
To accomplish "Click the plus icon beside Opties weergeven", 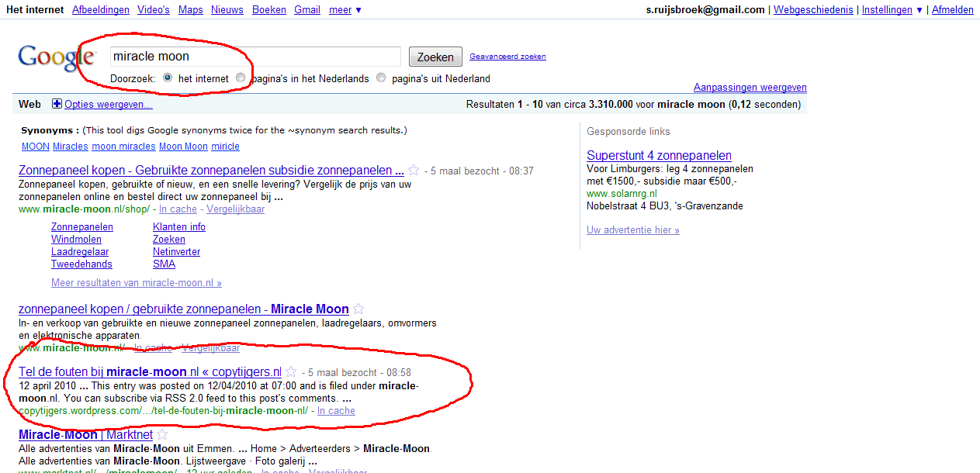I will point(57,104).
